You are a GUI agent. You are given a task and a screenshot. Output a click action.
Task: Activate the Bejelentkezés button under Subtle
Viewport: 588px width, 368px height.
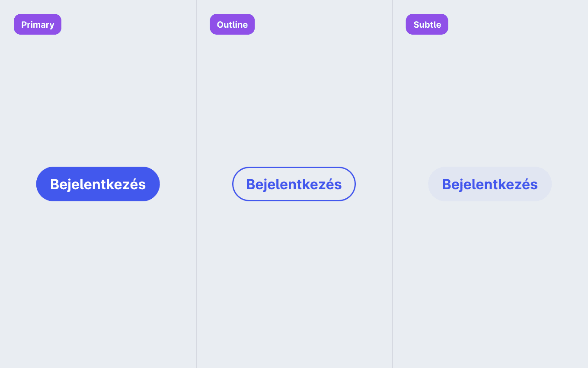pyautogui.click(x=490, y=184)
